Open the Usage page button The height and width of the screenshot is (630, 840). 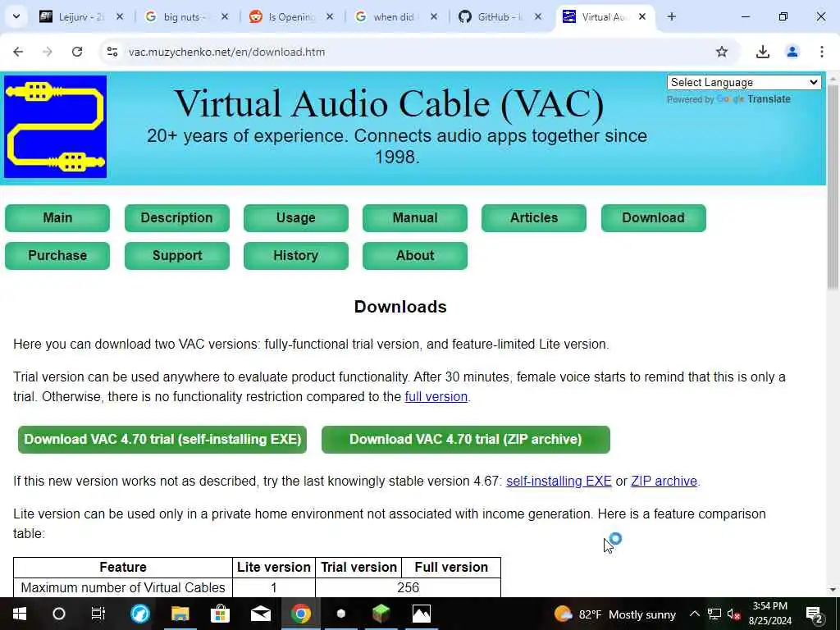(x=295, y=218)
